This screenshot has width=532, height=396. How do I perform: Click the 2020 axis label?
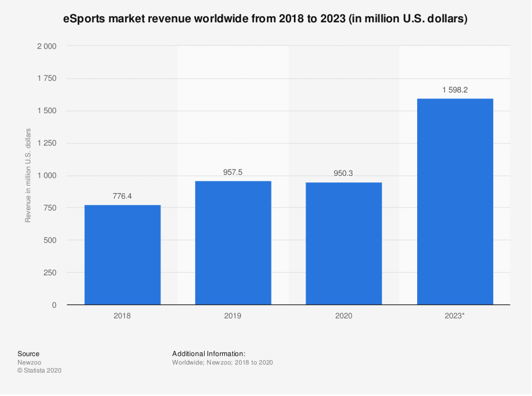pyautogui.click(x=344, y=316)
